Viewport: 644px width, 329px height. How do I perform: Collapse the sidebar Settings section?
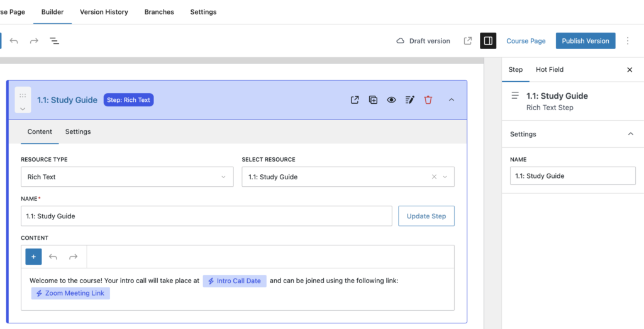click(631, 134)
